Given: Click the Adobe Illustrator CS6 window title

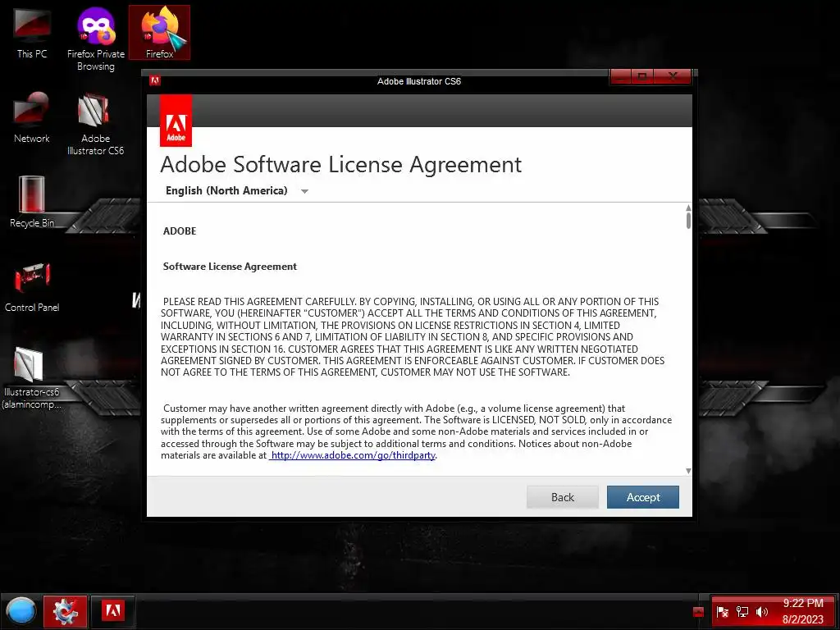Looking at the screenshot, I should (419, 81).
